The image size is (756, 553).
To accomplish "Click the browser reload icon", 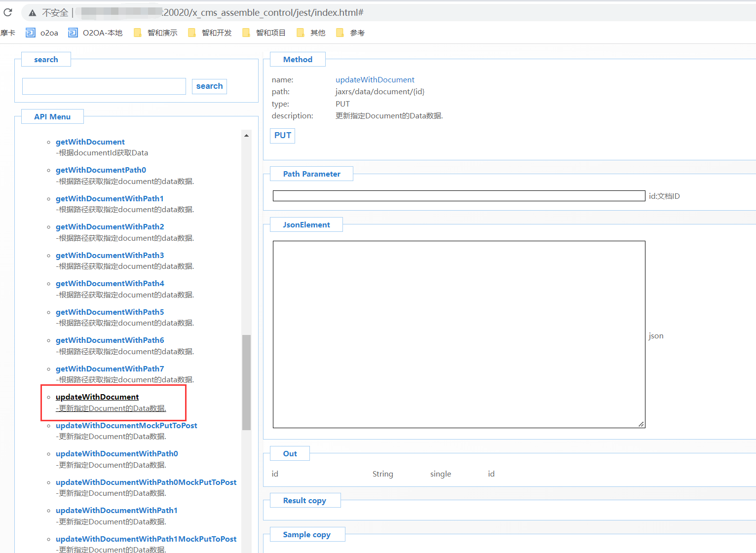I will [8, 12].
